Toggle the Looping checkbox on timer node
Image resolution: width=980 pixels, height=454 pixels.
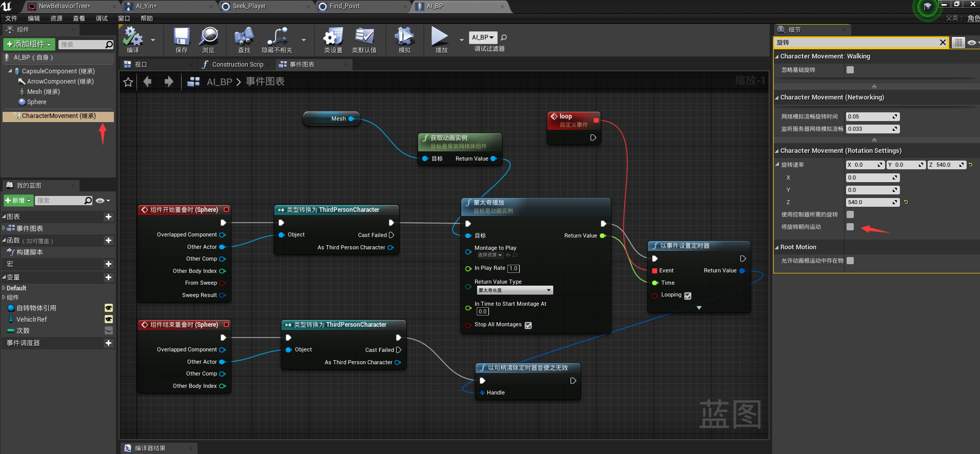[x=688, y=296]
